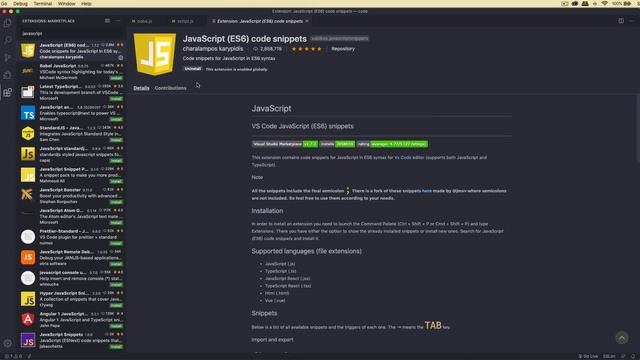Click the split editor icon
640x360 pixels.
tap(621, 21)
